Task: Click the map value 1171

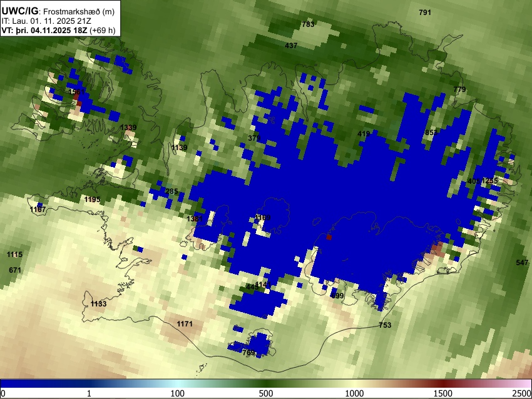Action: [185, 324]
